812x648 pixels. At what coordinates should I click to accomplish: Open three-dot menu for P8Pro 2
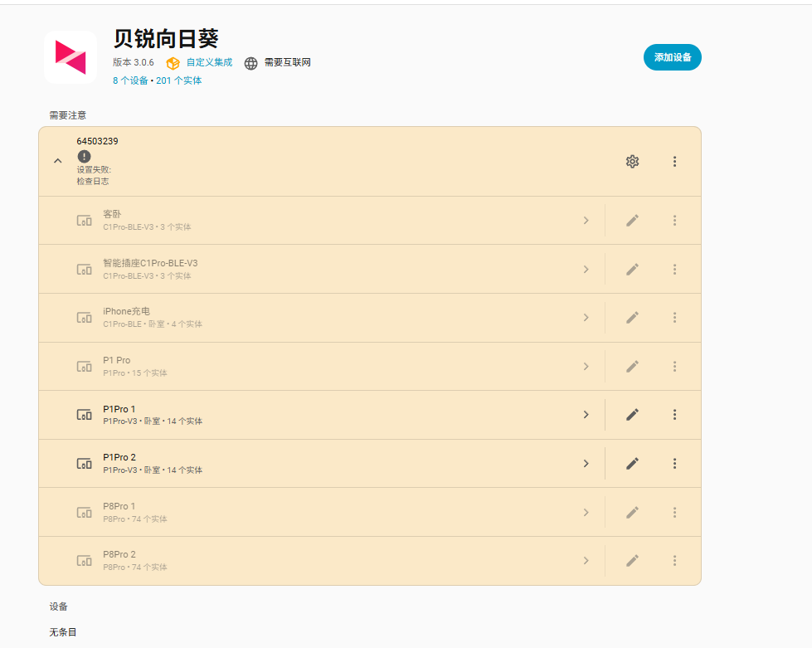pyautogui.click(x=674, y=560)
